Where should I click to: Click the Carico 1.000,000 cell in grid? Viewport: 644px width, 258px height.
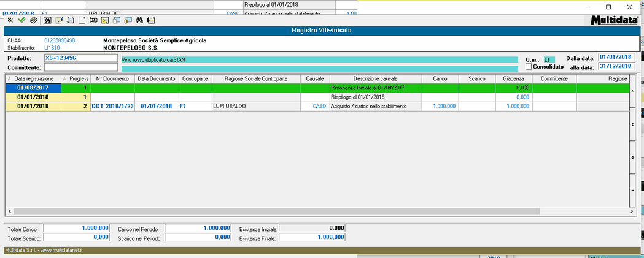point(440,106)
